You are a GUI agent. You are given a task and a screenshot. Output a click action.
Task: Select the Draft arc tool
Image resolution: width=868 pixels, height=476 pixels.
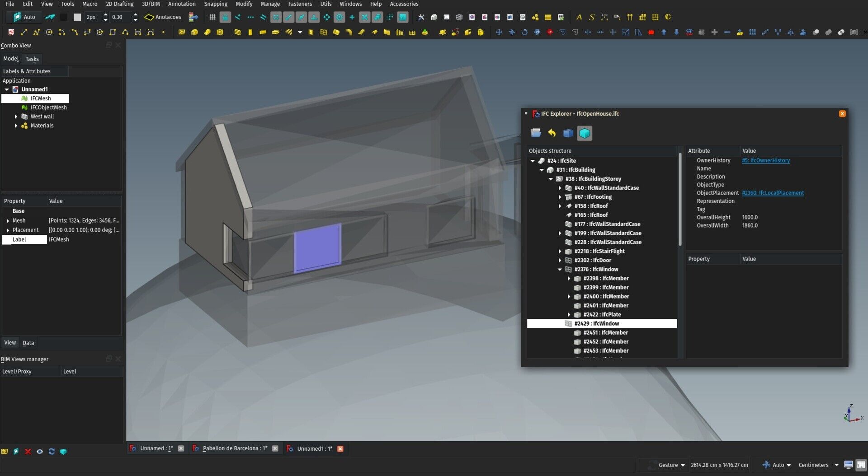tap(62, 32)
